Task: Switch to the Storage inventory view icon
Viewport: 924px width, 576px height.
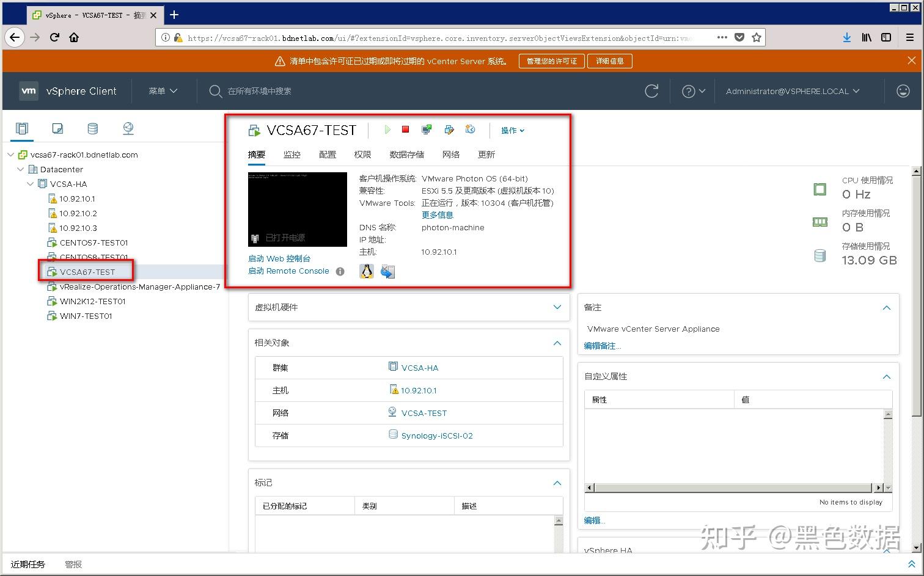Action: click(x=92, y=128)
